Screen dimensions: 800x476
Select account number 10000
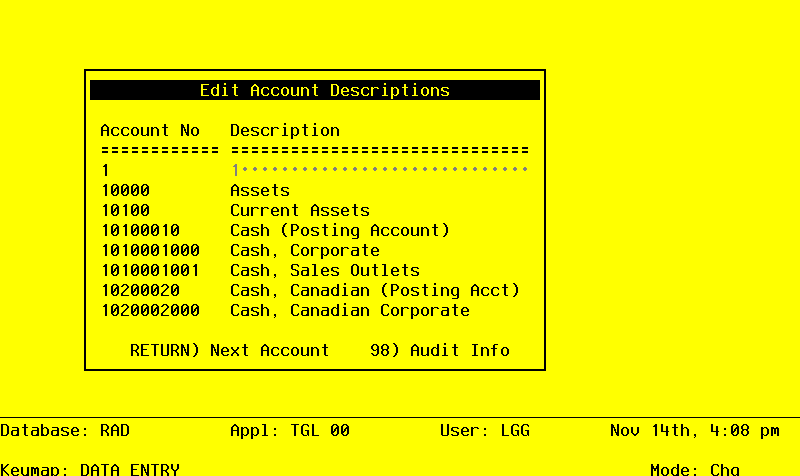pyautogui.click(x=126, y=190)
